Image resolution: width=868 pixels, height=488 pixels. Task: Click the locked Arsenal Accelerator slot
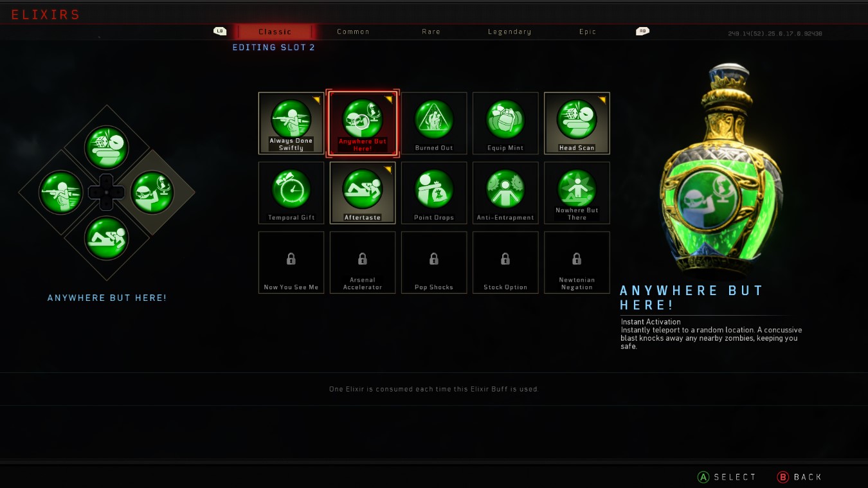(x=363, y=262)
